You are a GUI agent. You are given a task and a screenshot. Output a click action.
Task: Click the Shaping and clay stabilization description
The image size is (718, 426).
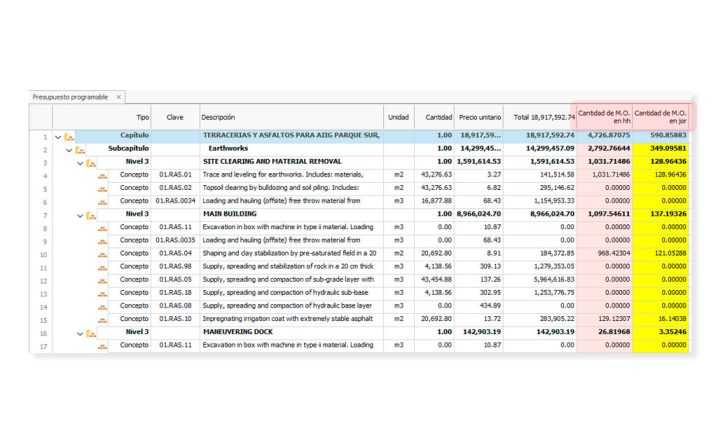[x=291, y=253]
